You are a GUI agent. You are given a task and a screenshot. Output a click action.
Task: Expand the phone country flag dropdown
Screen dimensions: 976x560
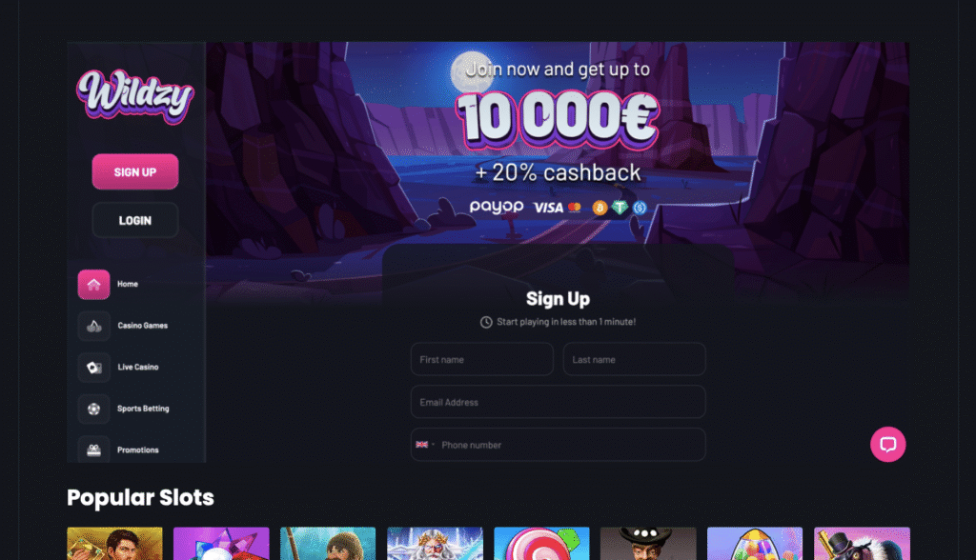(x=425, y=444)
